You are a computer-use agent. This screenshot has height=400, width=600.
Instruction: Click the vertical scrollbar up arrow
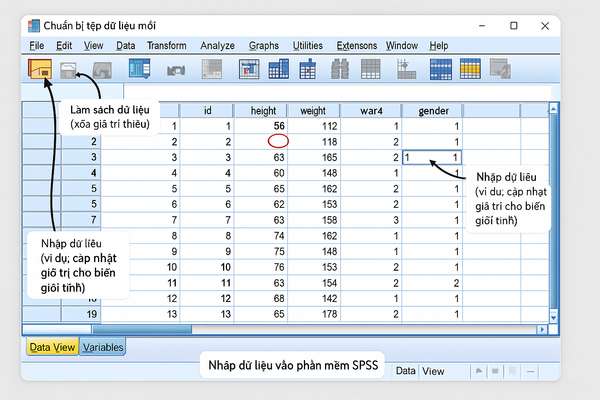point(553,109)
